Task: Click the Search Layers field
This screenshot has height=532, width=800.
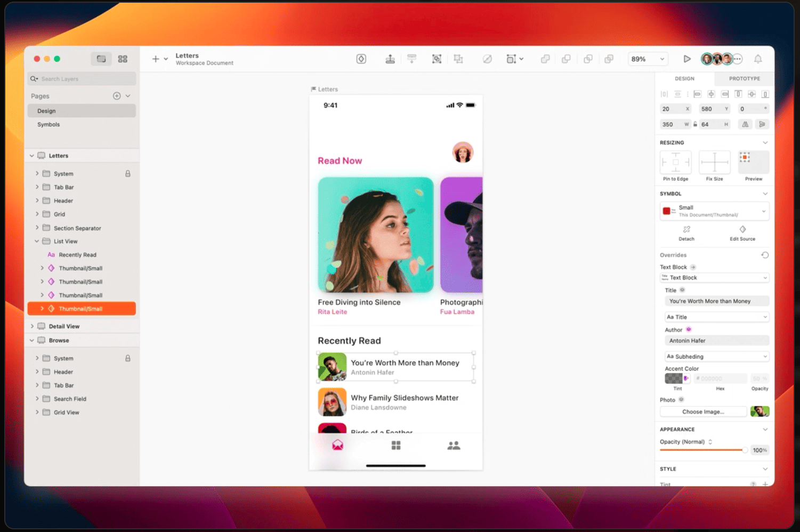Action: point(82,79)
